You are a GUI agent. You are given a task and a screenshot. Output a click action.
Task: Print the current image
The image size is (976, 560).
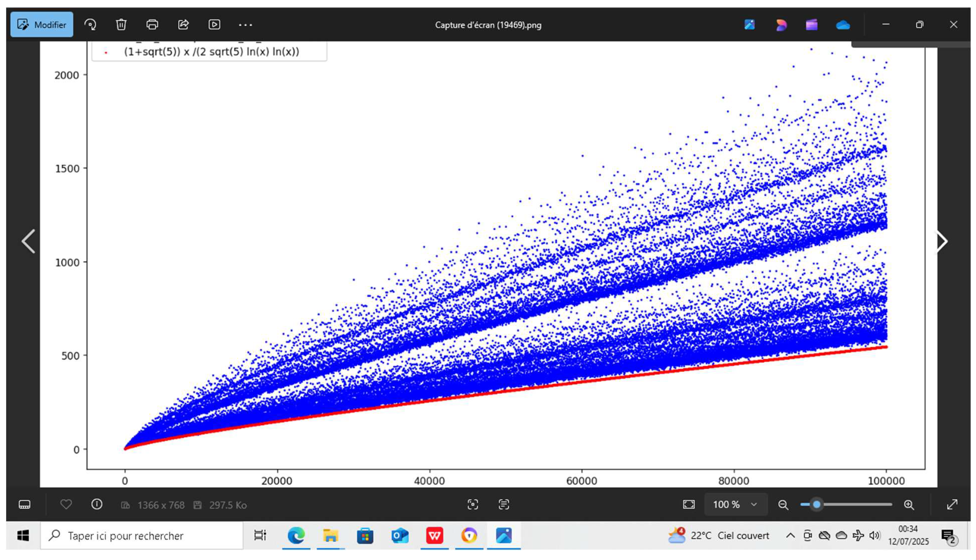tap(152, 24)
